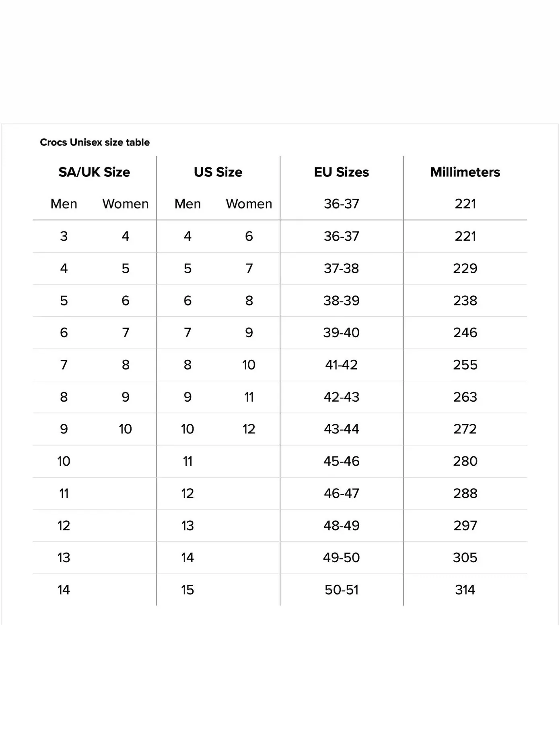
Task: Select EU size 37-38 cell
Action: click(342, 268)
